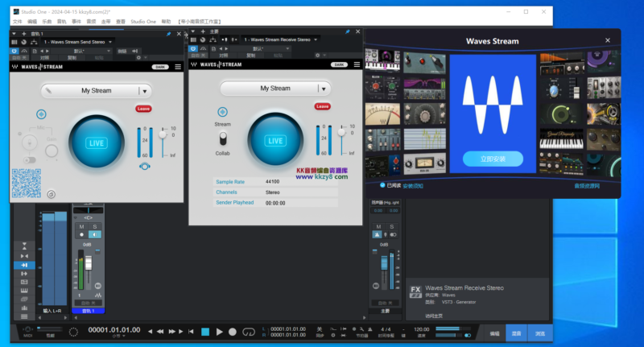Viewport: 644px width, 347px height.
Task: Toggle DARK mode in the Receive plugin
Action: (x=339, y=64)
